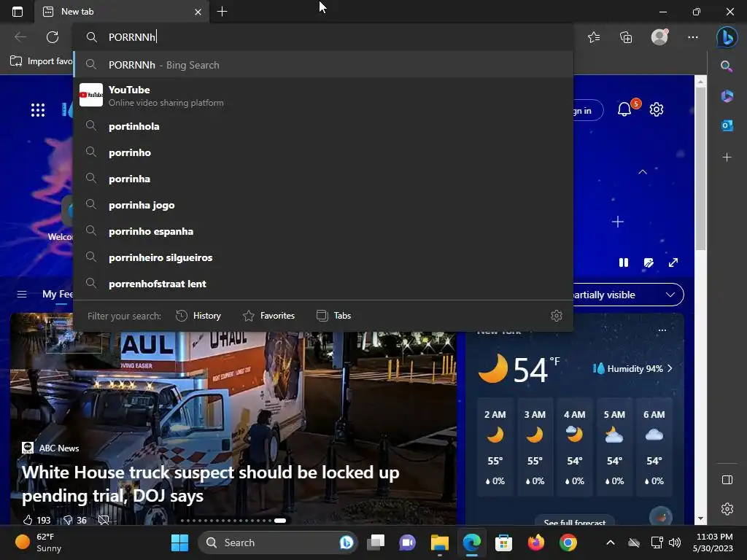Filter search by Favorites
The image size is (747, 560).
pyautogui.click(x=268, y=316)
